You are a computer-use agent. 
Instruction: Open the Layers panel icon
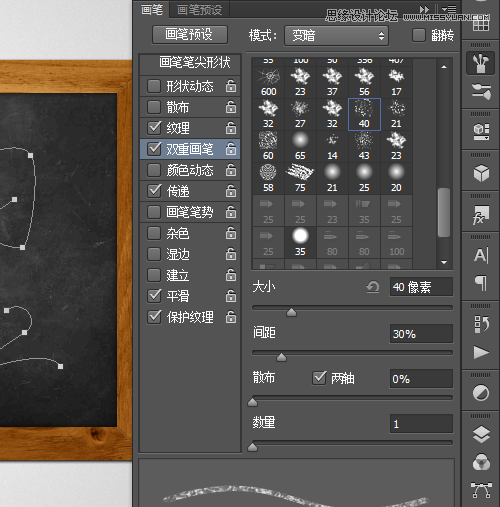click(x=481, y=434)
